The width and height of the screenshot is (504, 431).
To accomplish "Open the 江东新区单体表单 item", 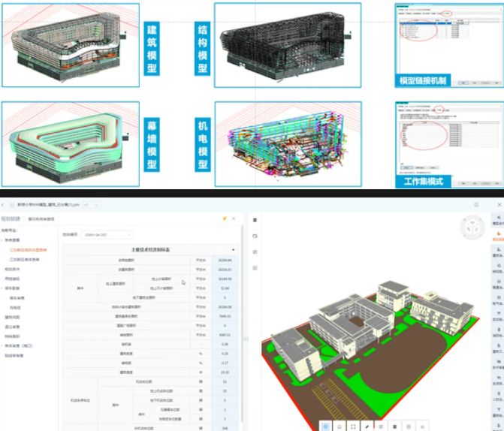I will (24, 259).
